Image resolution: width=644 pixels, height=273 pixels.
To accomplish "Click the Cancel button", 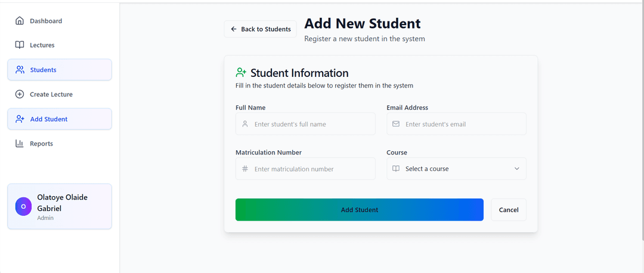I will click(x=509, y=210).
